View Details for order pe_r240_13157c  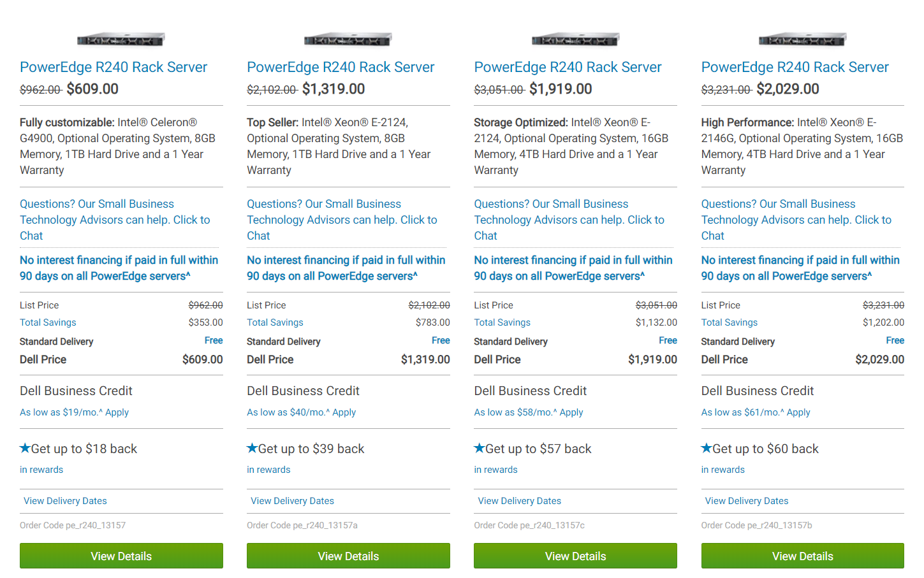575,556
